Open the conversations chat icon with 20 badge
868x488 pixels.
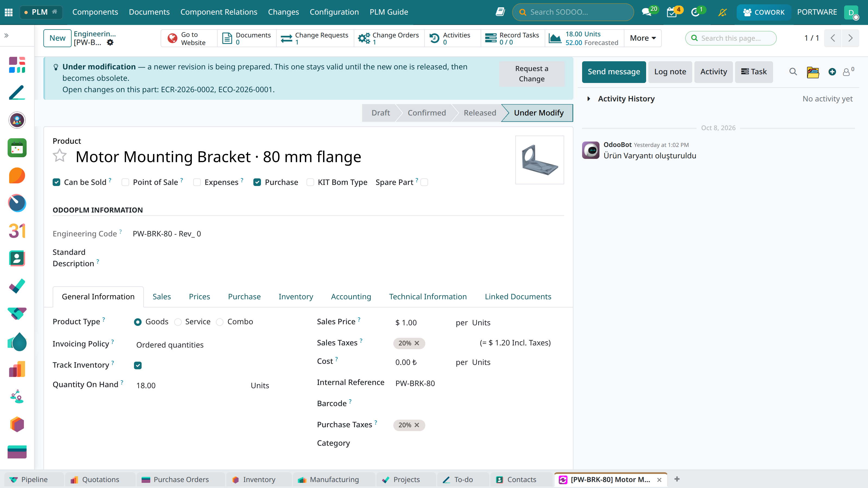pyautogui.click(x=646, y=12)
